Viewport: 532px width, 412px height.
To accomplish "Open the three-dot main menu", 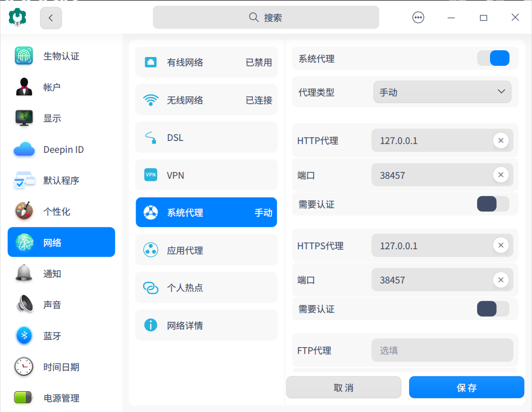I will point(418,17).
